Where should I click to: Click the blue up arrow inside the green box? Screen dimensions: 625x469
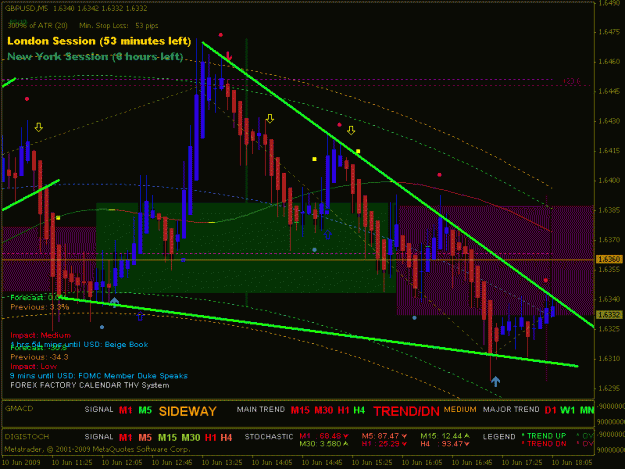click(x=328, y=234)
